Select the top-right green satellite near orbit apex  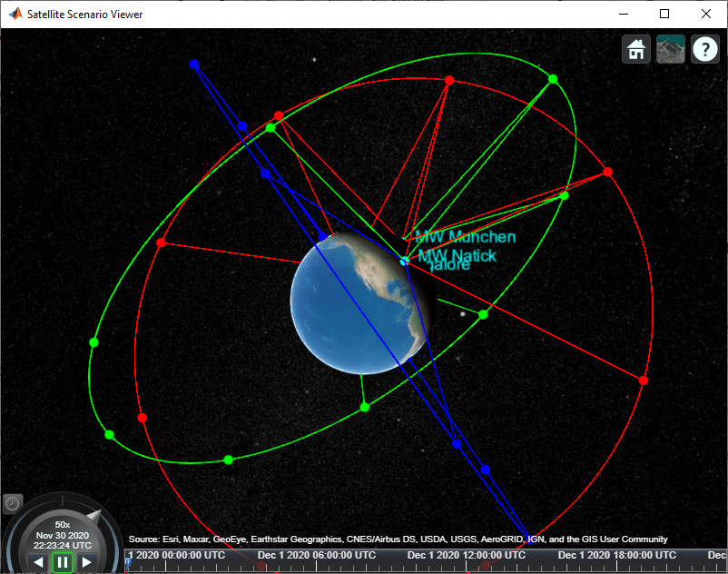[553, 79]
